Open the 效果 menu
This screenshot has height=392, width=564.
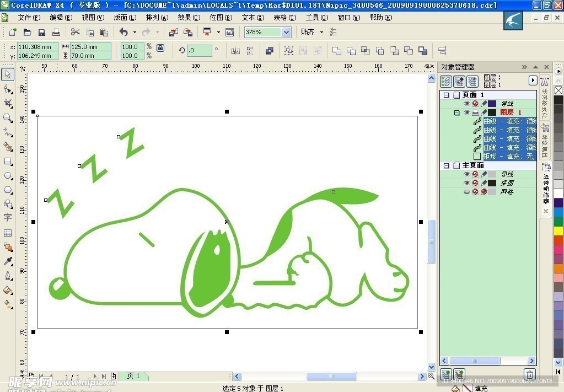tap(189, 18)
